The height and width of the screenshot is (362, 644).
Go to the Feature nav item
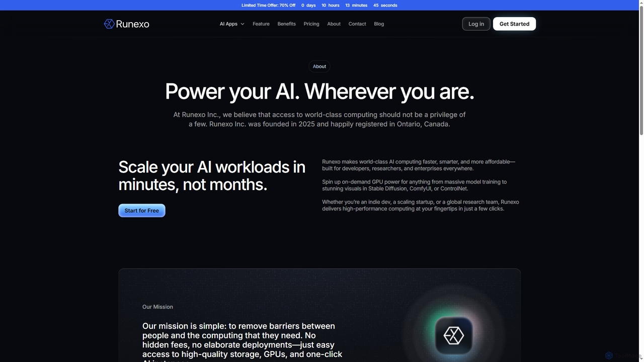261,24
